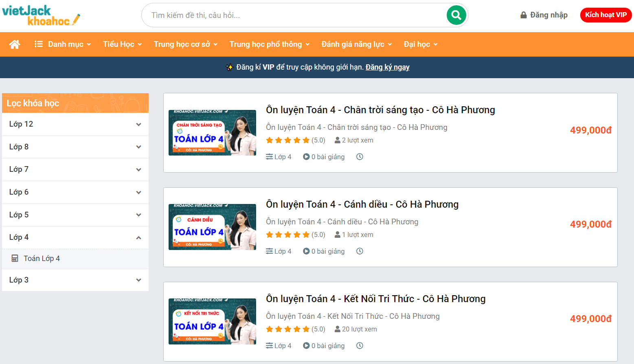Screen dimensions: 634x364
Task: Click 499,000đ price of Chân trời sáng tạo course
Action: [x=590, y=130]
